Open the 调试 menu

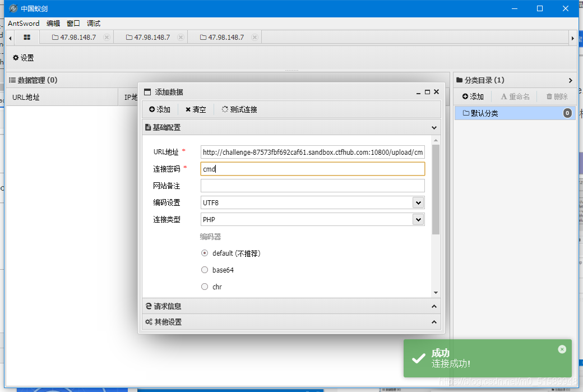[93, 23]
